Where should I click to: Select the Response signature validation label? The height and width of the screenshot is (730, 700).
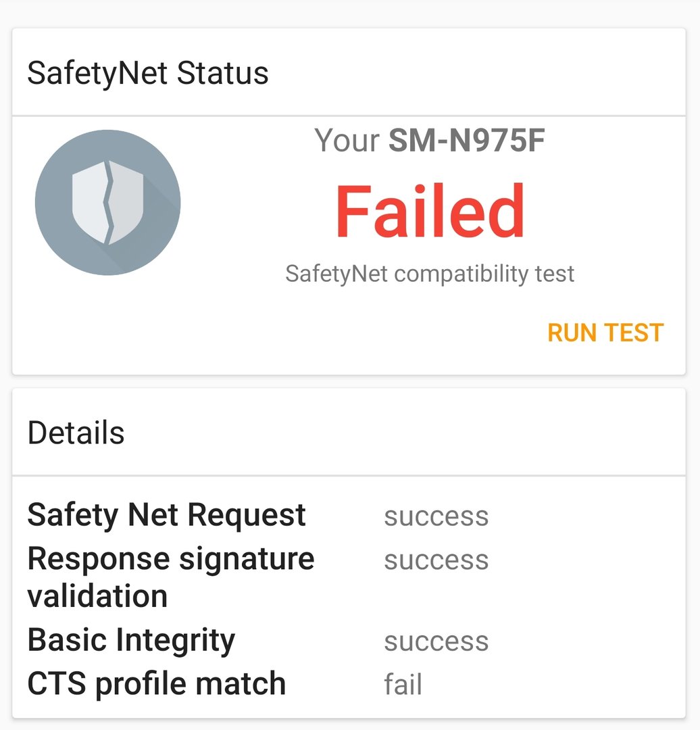click(171, 577)
